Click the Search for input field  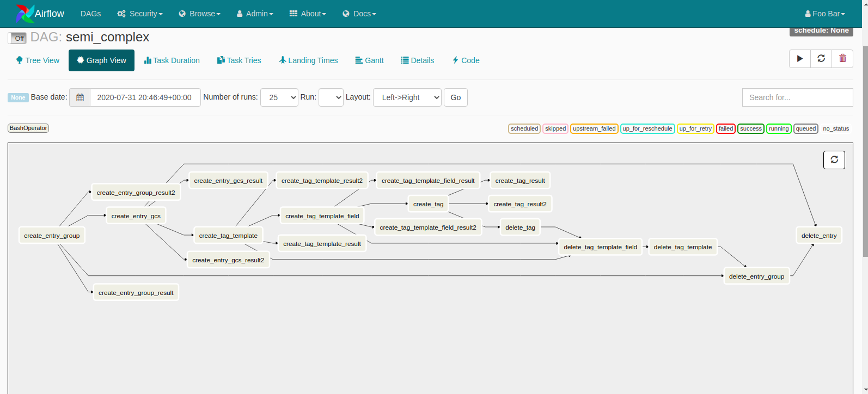tap(797, 97)
